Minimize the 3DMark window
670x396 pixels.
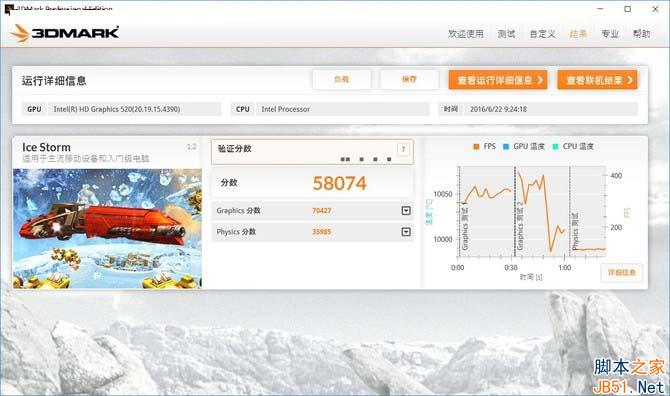pos(600,9)
